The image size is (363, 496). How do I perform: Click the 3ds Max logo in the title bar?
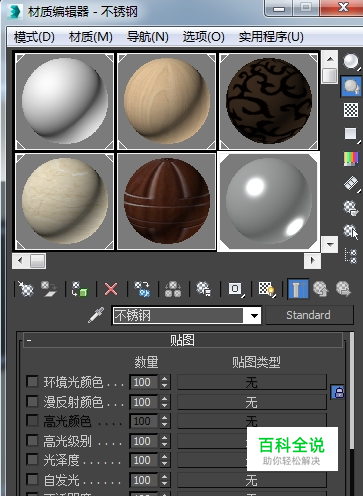tap(15, 12)
